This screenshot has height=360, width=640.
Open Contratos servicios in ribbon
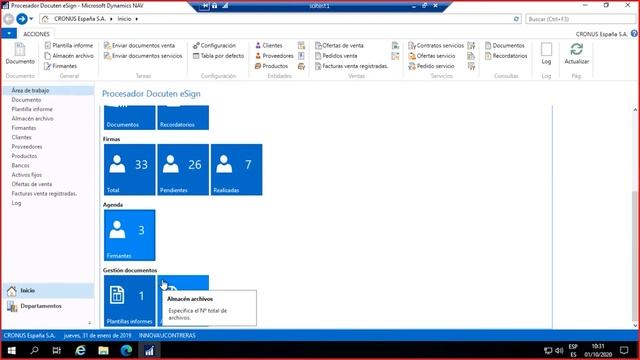pyautogui.click(x=436, y=45)
